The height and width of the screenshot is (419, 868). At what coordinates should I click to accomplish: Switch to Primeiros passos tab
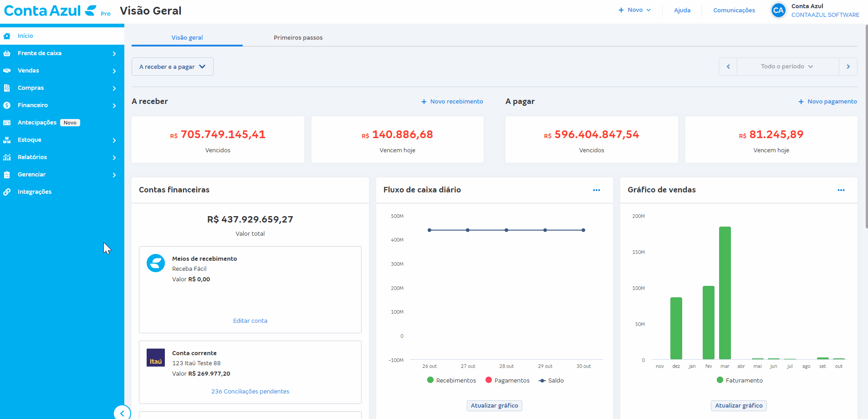point(298,38)
